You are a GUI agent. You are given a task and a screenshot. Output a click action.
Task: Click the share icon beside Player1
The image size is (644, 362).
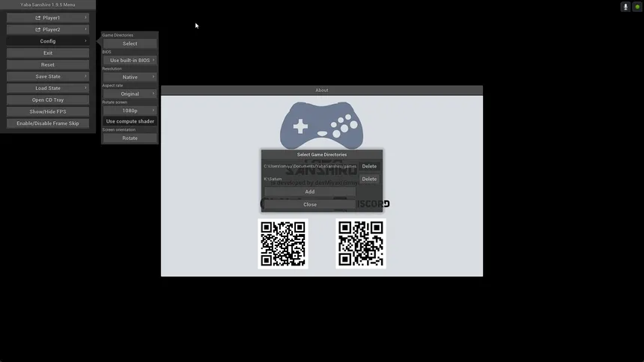coord(37,18)
